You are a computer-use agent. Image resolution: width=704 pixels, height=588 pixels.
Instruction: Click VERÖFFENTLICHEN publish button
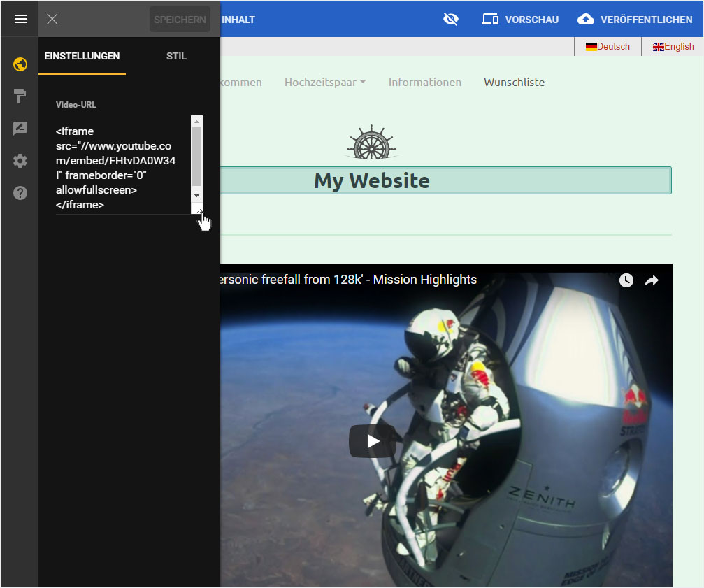coord(635,20)
